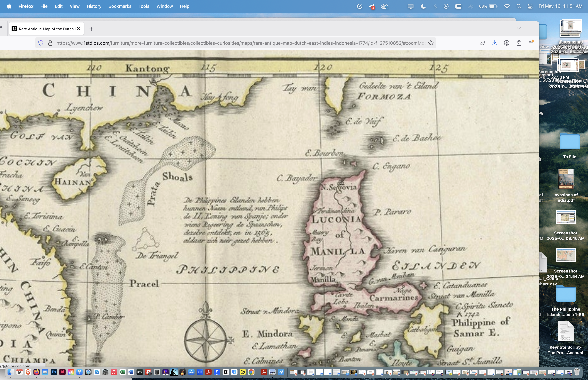Click the Telegram menu bar icon with badge
Screen dimensions: 588x380
[372, 6]
